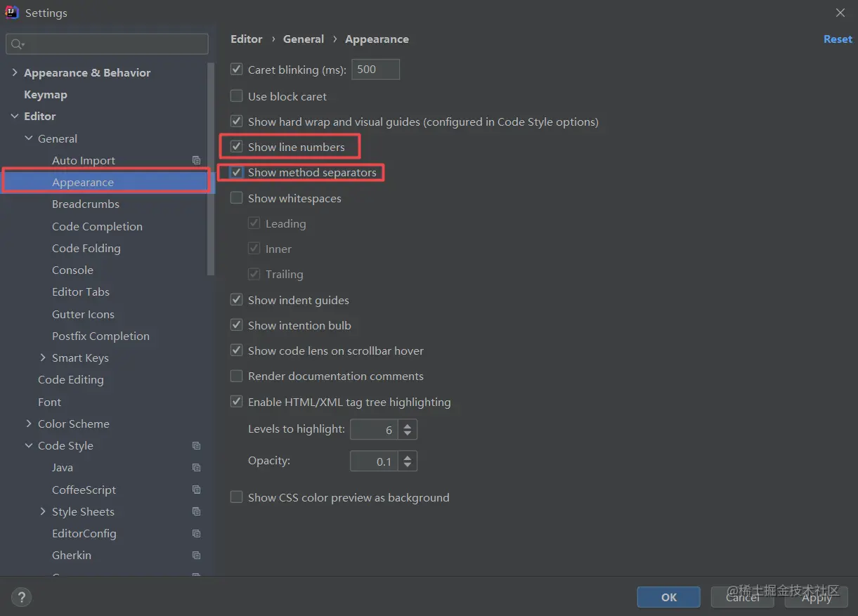Enable Use block caret
This screenshot has width=858, height=616.
[237, 96]
